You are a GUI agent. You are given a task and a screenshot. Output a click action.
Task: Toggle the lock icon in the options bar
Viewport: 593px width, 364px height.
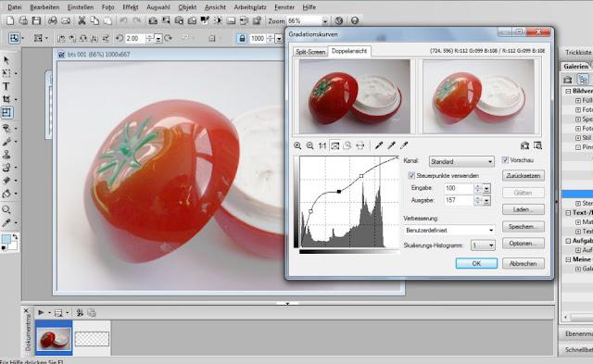click(242, 38)
